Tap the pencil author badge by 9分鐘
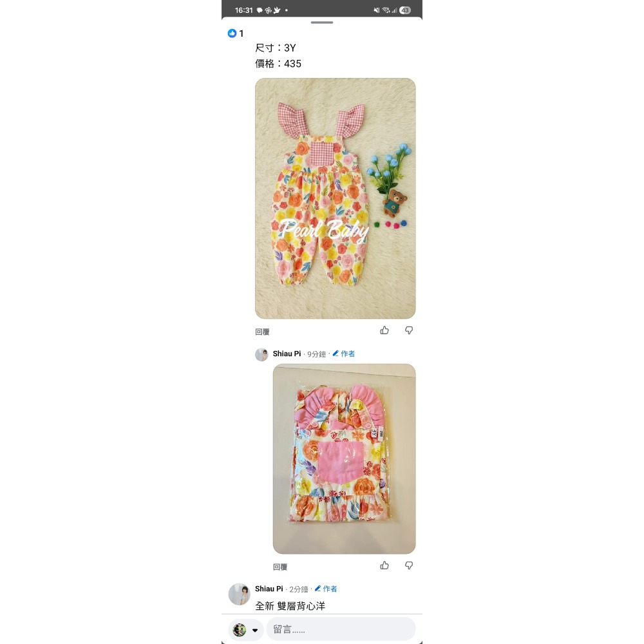This screenshot has width=644, height=644. [x=343, y=354]
